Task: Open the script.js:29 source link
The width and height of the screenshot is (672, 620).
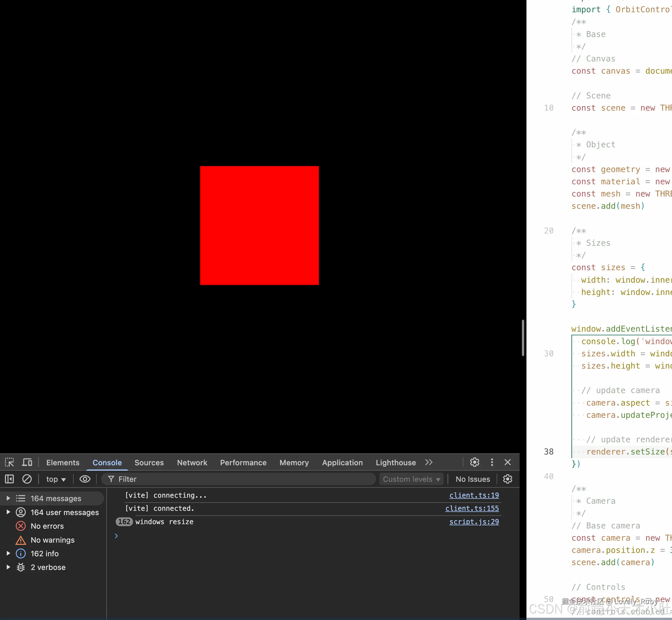Action: click(474, 522)
